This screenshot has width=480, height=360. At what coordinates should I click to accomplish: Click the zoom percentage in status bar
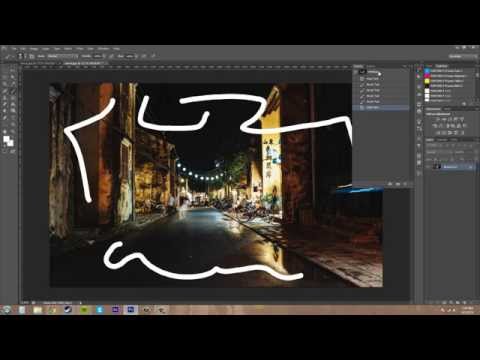tap(25, 302)
